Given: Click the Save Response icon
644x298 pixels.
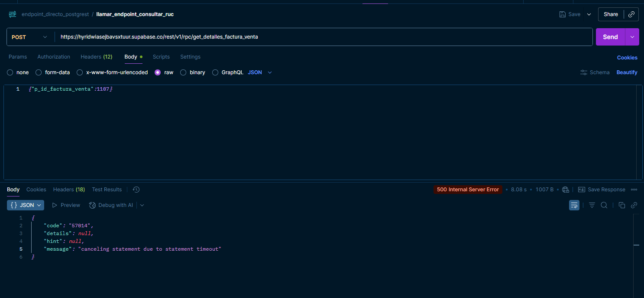Looking at the screenshot, I should 582,190.
